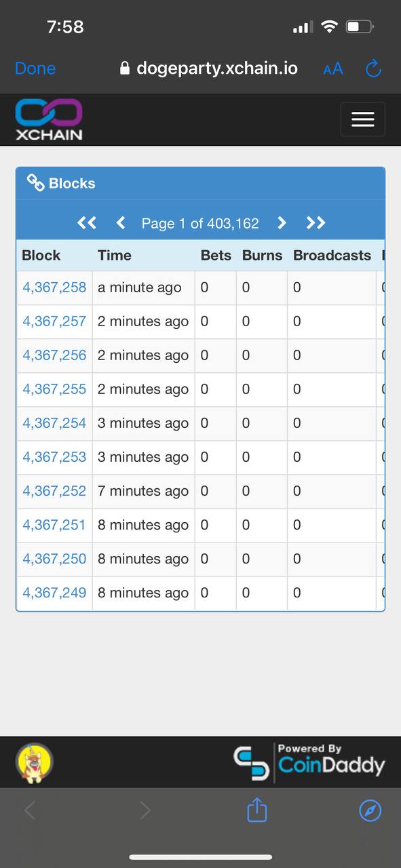Jump to first page double-left arrows
Image resolution: width=401 pixels, height=868 pixels.
click(87, 223)
